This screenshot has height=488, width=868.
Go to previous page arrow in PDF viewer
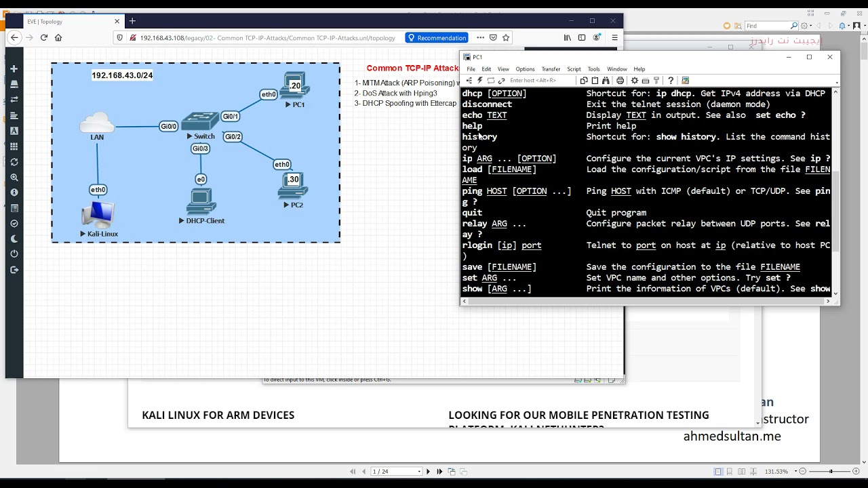coord(364,471)
